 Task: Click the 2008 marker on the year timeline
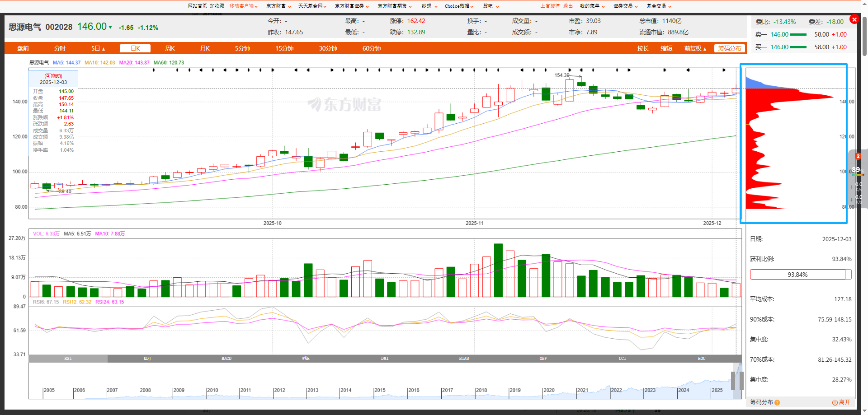(145, 390)
